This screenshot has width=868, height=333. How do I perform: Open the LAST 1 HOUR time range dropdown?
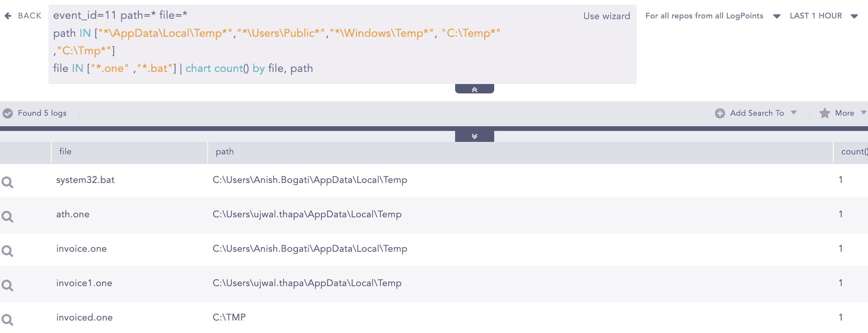[x=854, y=16]
